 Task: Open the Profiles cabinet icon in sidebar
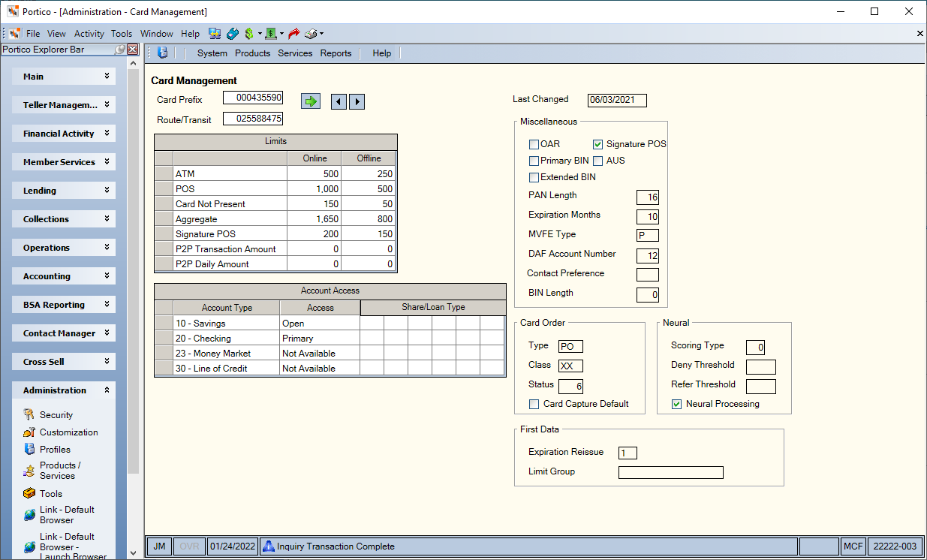coord(29,450)
